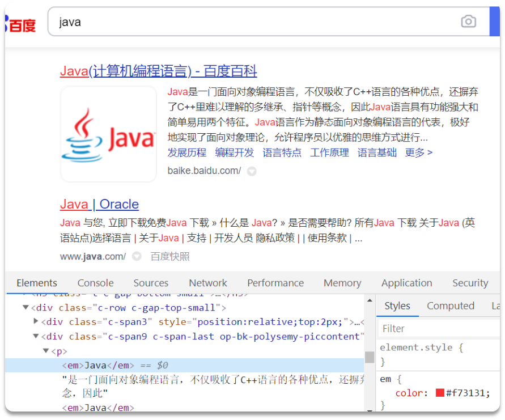This screenshot has height=420, width=505.
Task: Open dropdown arrow beside baike.baidu.com
Action: coord(252,171)
